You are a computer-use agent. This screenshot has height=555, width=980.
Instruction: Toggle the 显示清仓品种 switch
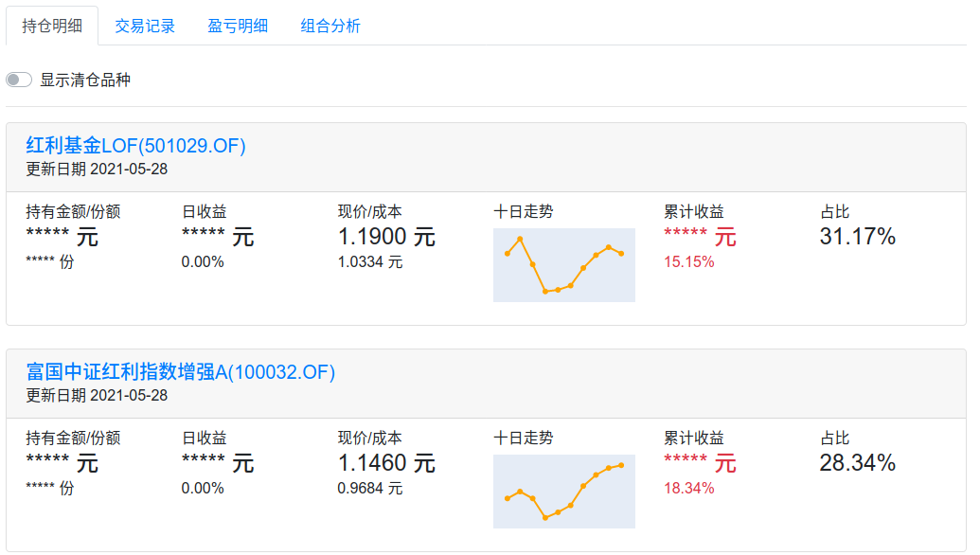coord(19,80)
